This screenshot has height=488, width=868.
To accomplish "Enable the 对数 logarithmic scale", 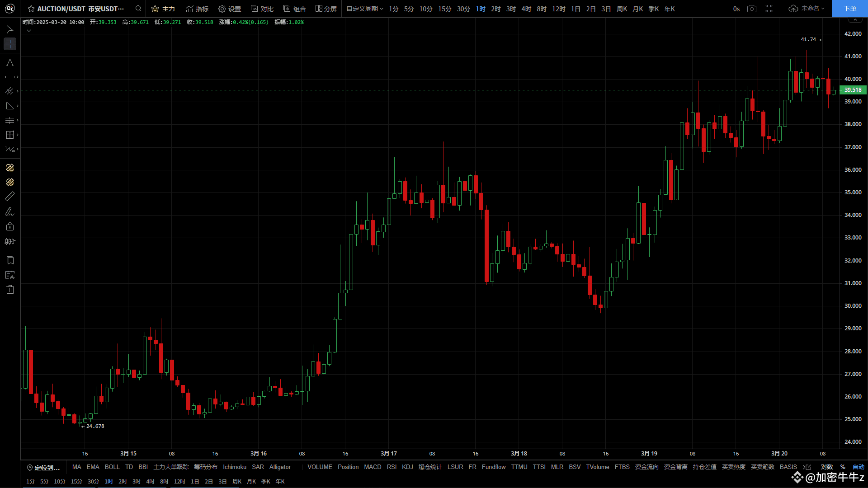I will (827, 467).
